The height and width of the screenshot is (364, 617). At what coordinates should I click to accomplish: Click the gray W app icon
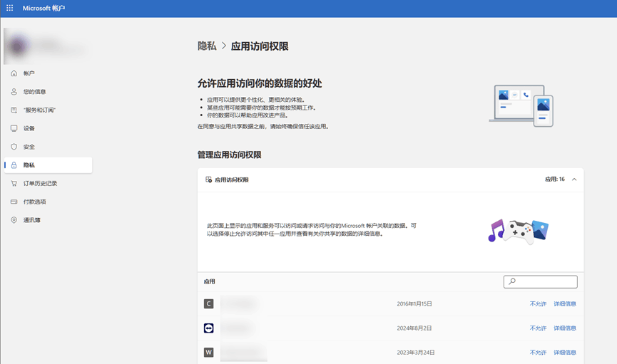coord(208,352)
